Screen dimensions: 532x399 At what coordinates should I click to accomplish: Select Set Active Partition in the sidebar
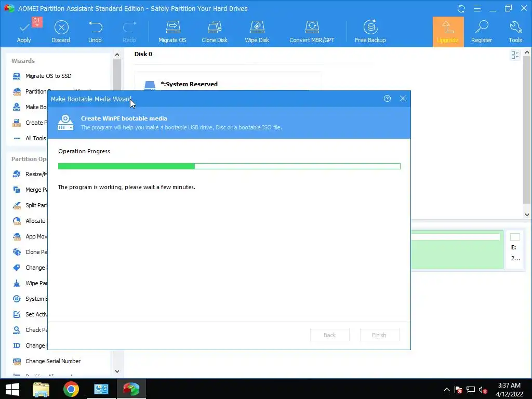[x=30, y=314]
